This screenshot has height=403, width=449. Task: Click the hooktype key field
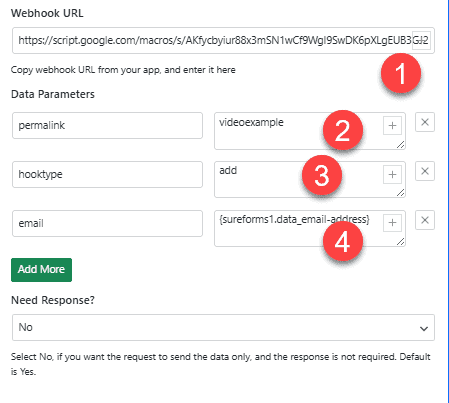[107, 174]
